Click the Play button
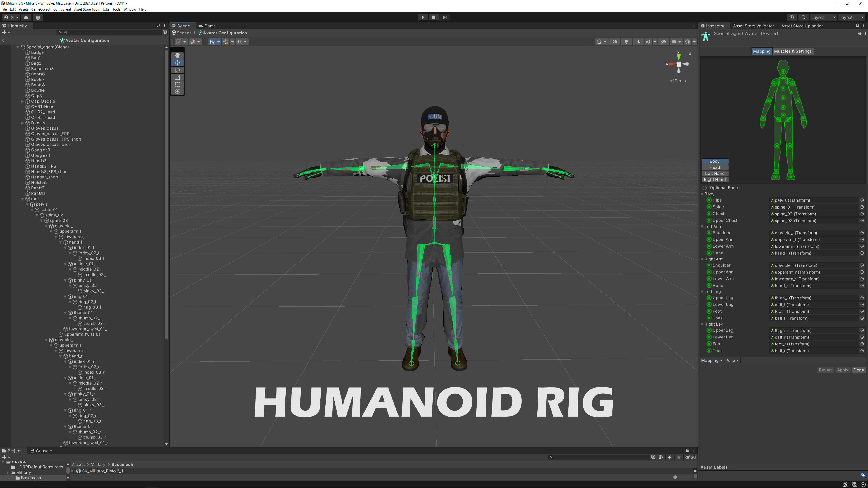Viewport: 868px width, 488px height. click(x=422, y=18)
